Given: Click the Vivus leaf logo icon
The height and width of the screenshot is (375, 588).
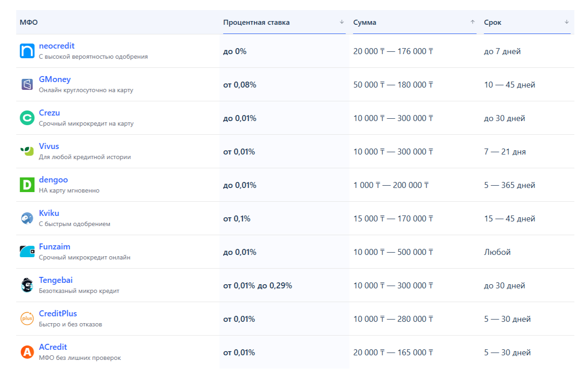Looking at the screenshot, I should click(27, 151).
